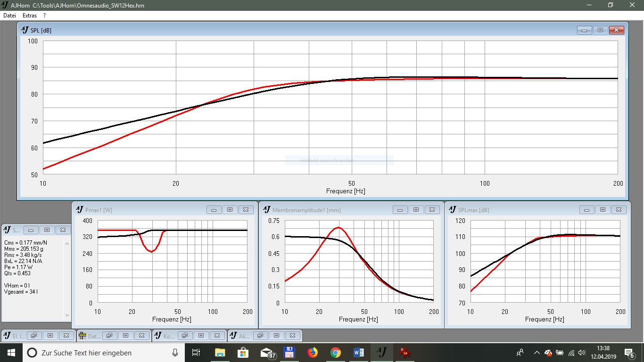Open the Extras menu
The width and height of the screenshot is (644, 362).
click(30, 16)
